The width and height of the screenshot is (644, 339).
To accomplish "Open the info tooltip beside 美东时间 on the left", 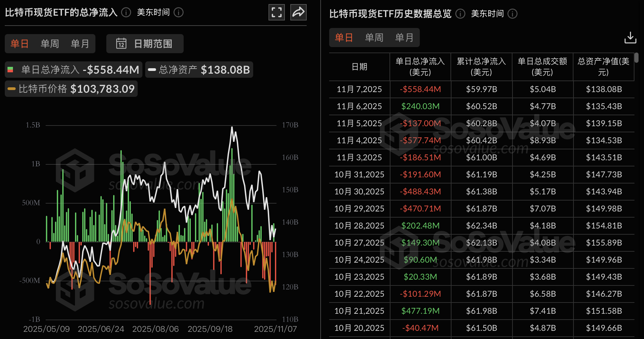I will pyautogui.click(x=179, y=13).
